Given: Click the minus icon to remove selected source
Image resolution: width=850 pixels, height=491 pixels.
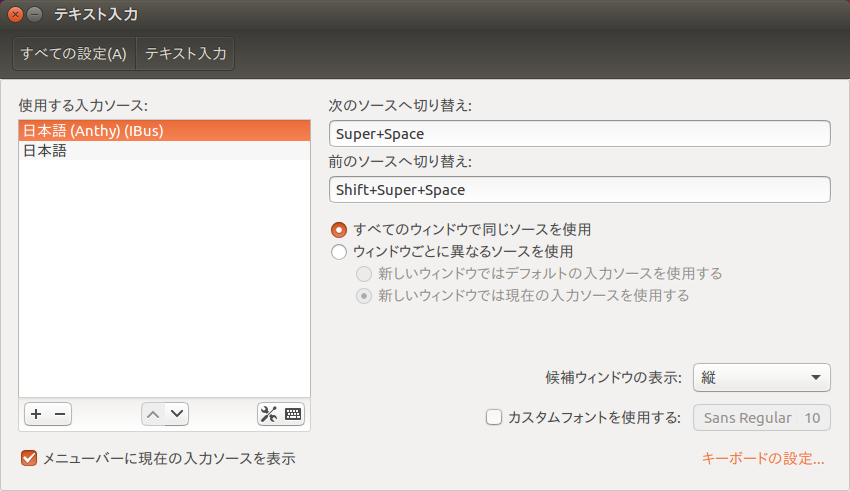Looking at the screenshot, I should pos(59,413).
